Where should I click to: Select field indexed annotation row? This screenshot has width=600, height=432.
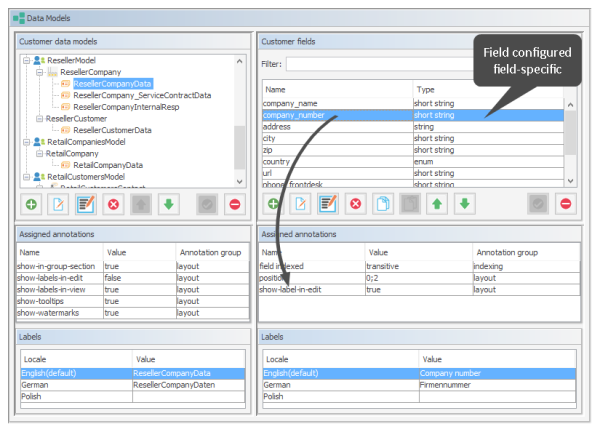(x=419, y=266)
